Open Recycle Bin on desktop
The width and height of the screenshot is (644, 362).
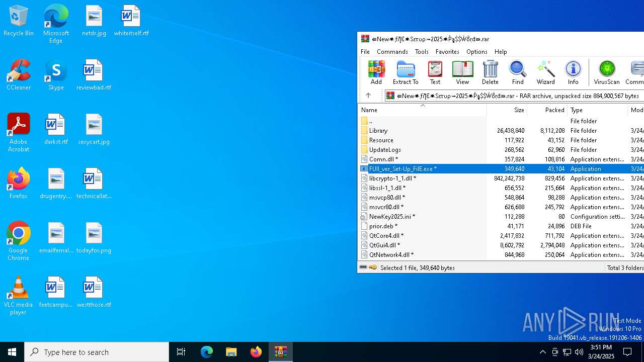click(x=19, y=21)
